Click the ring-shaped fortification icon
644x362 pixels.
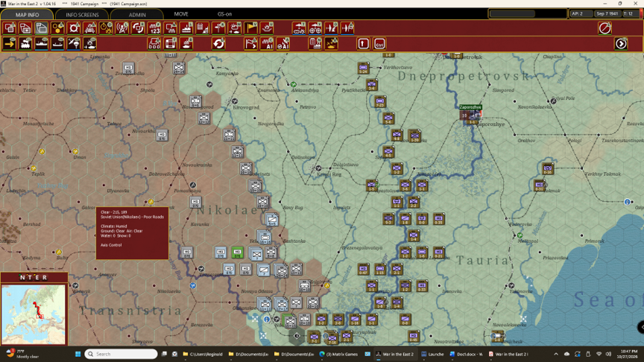click(x=74, y=28)
